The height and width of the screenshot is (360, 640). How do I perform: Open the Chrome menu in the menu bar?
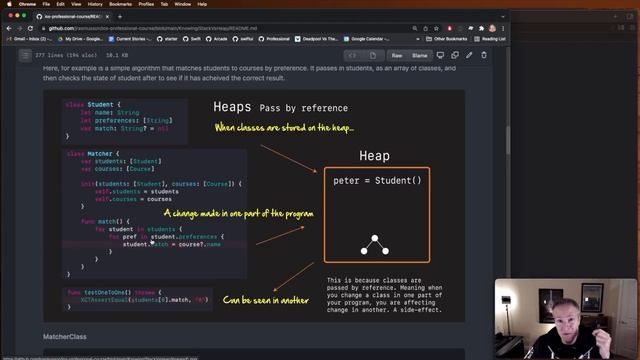click(27, 4)
